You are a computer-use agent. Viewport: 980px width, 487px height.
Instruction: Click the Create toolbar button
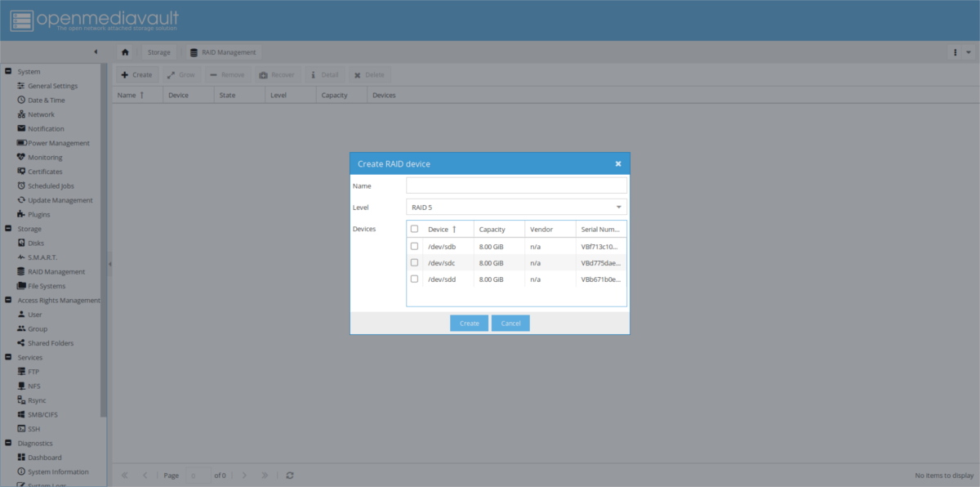tap(136, 74)
